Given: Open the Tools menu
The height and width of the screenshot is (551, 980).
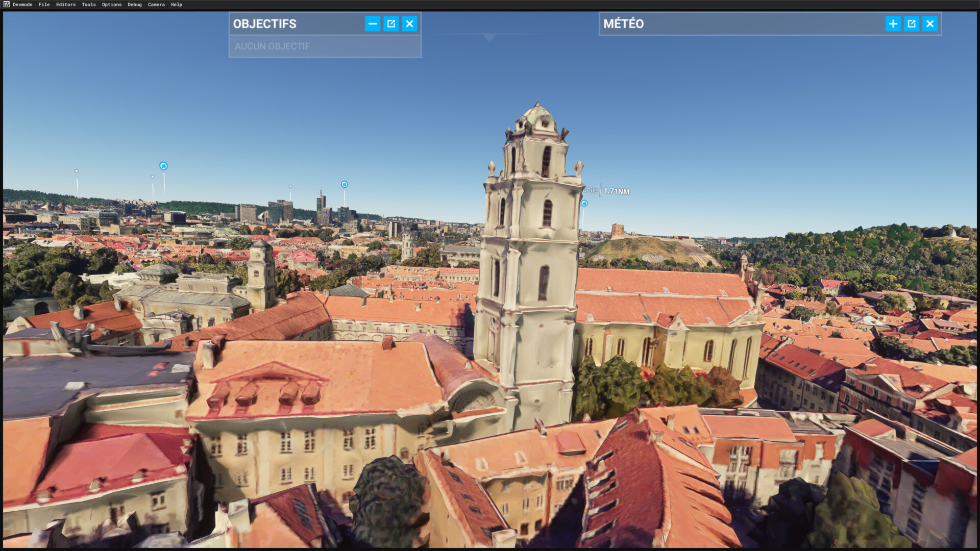Looking at the screenshot, I should (89, 5).
